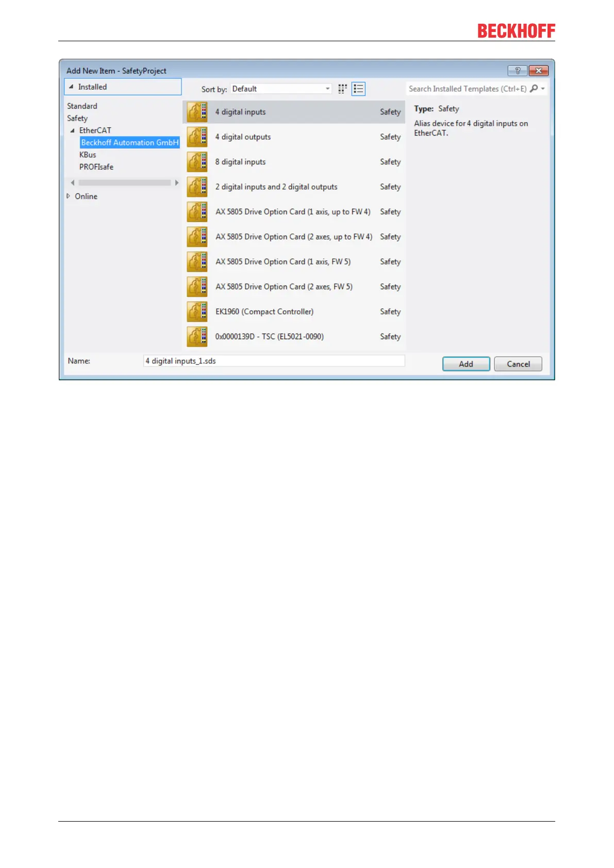The width and height of the screenshot is (614, 868).
Task: Click icon for AX5805 2 axes up to FW 4
Action: pyautogui.click(x=197, y=237)
